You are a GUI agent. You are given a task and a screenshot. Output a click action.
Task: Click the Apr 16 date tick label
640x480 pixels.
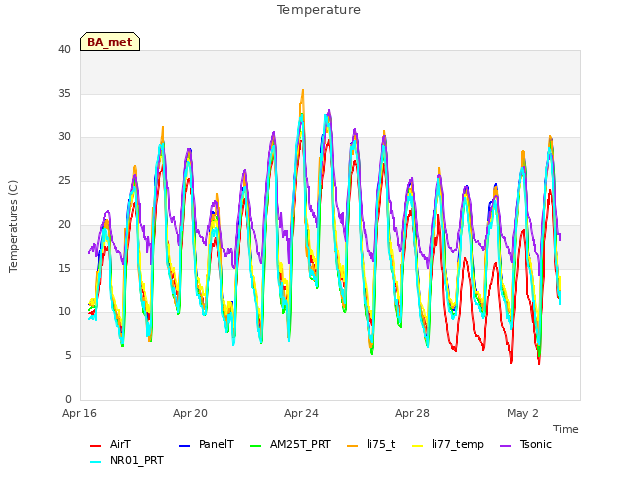[x=79, y=413]
